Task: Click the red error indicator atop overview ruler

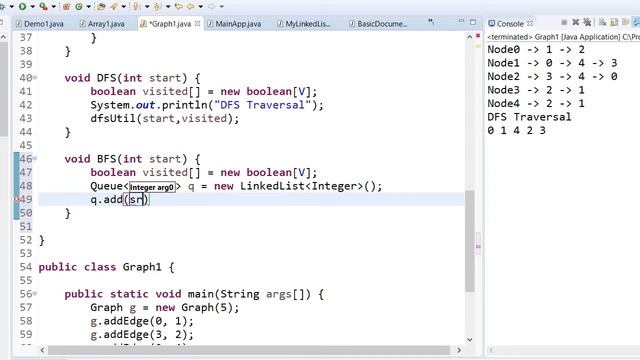Action: 478,36
